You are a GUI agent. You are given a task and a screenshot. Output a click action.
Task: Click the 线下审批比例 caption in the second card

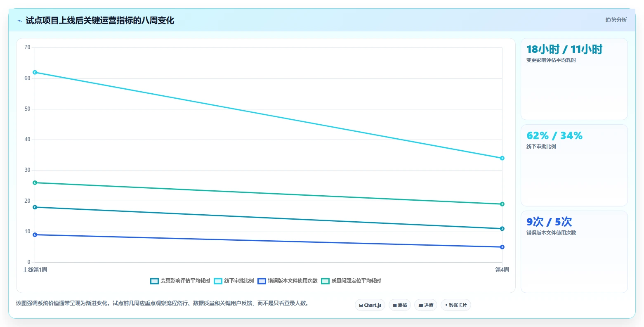541,147
